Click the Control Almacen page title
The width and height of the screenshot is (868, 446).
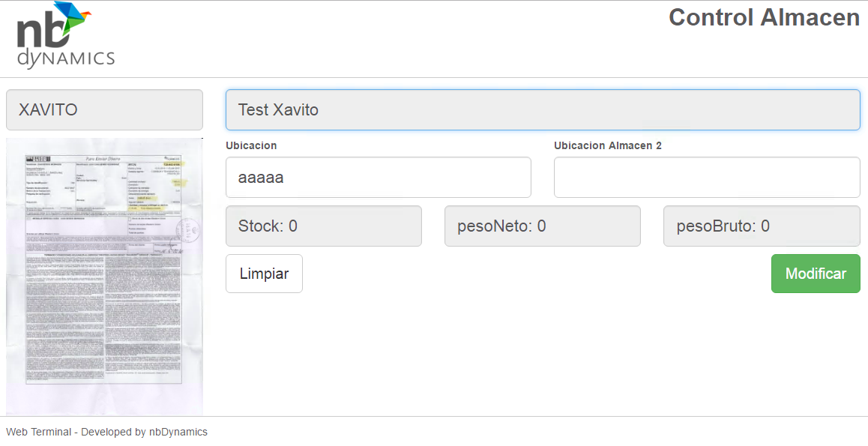pyautogui.click(x=764, y=17)
